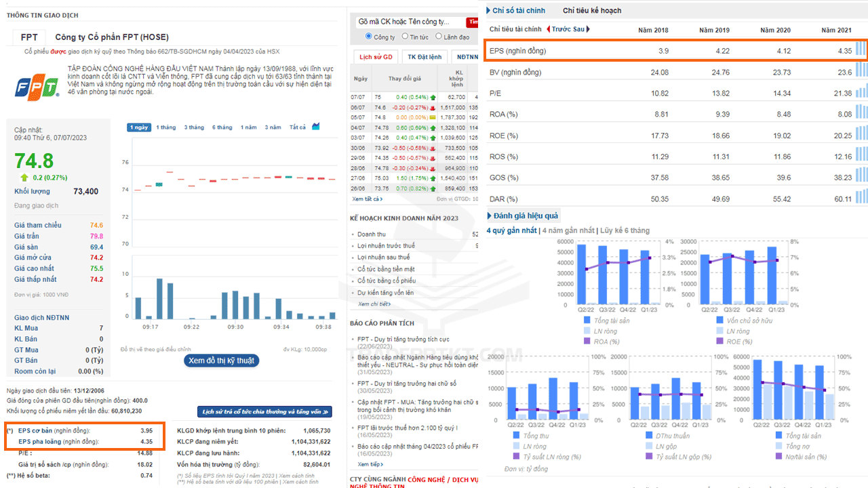
Task: Collapse the Đánh giá hiệu quả section
Action: coord(522,216)
